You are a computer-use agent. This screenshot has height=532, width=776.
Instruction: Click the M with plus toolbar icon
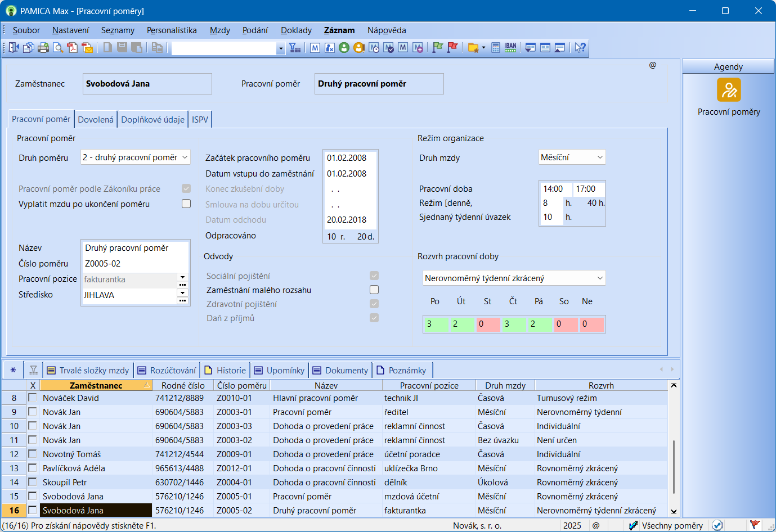(x=418, y=48)
